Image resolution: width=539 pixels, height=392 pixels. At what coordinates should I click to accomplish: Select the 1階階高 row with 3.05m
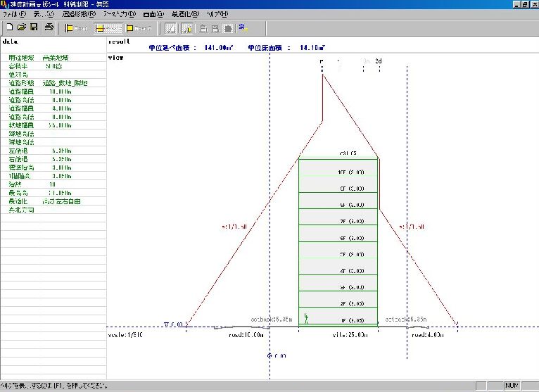[x=53, y=176]
